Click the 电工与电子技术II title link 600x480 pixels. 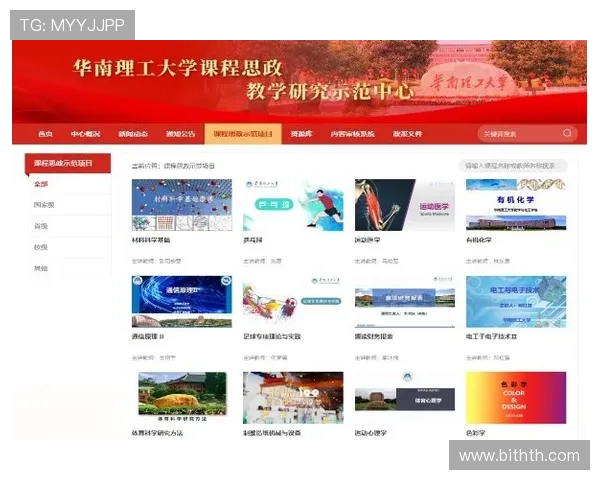pyautogui.click(x=492, y=336)
